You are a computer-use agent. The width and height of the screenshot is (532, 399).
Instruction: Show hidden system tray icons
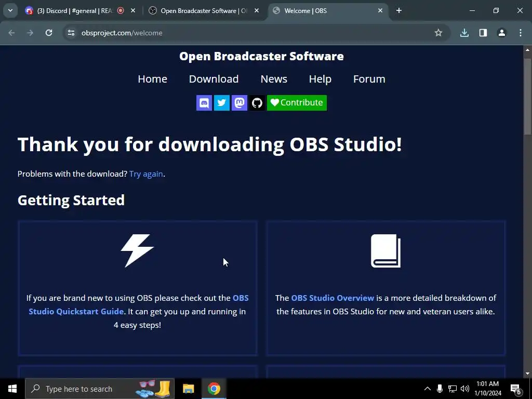428,389
